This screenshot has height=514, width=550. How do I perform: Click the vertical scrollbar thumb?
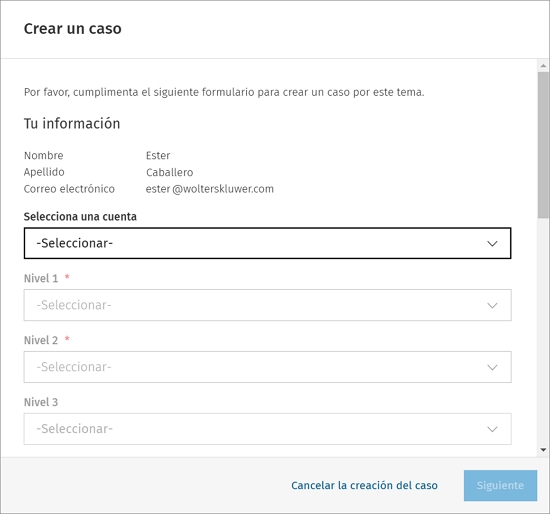click(543, 145)
